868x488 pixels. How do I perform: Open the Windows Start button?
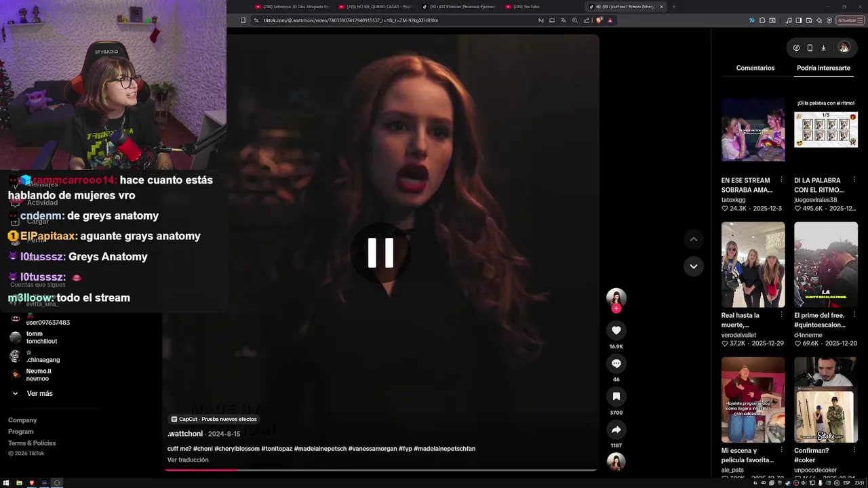[x=7, y=483]
